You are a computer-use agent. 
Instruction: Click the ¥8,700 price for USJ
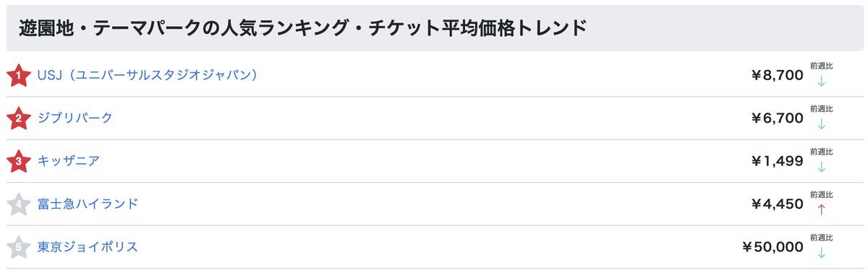777,75
